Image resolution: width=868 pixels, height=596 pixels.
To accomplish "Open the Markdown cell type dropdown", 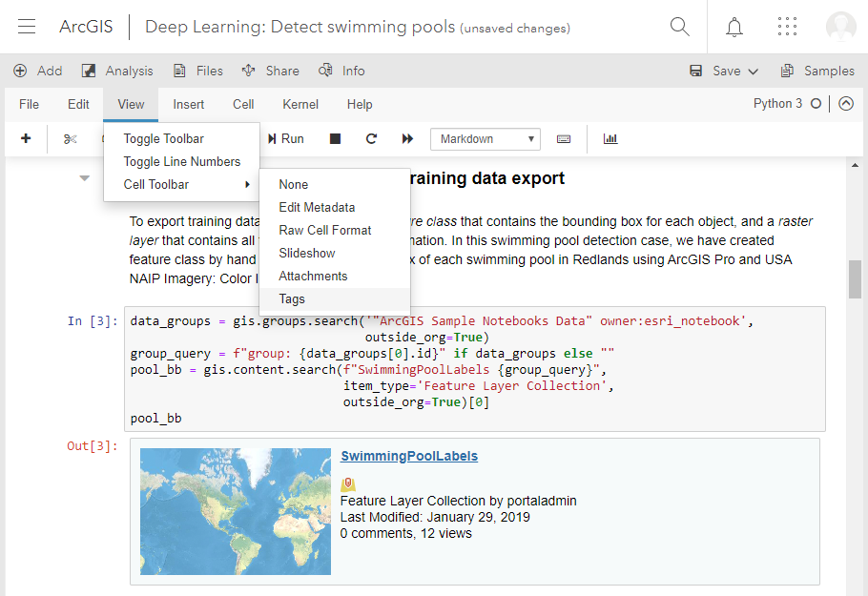I will pos(486,139).
